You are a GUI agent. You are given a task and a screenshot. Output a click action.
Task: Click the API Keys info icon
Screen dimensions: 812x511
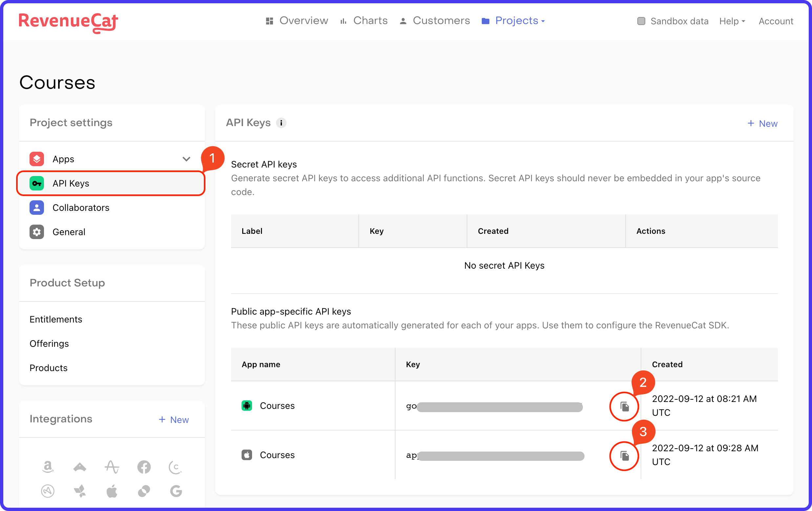click(x=281, y=123)
